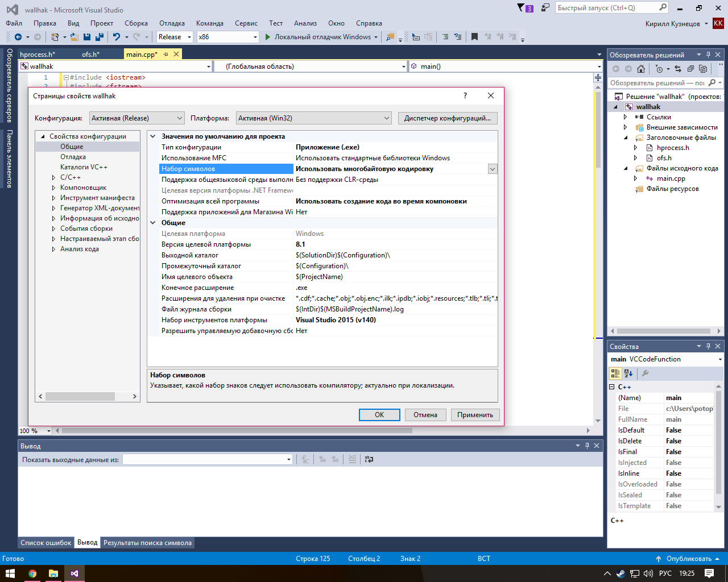Click the New Project toolbar icon

click(x=55, y=37)
